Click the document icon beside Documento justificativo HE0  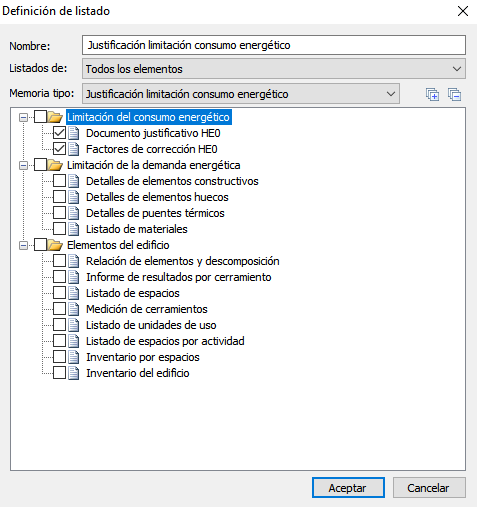pyautogui.click(x=74, y=133)
